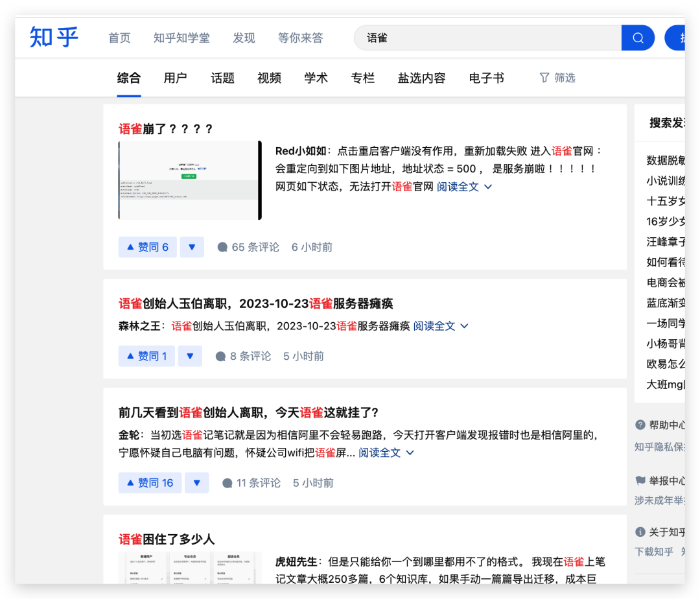The width and height of the screenshot is (700, 599).
Task: Downvote the 语雀崩了 post
Action: point(192,247)
